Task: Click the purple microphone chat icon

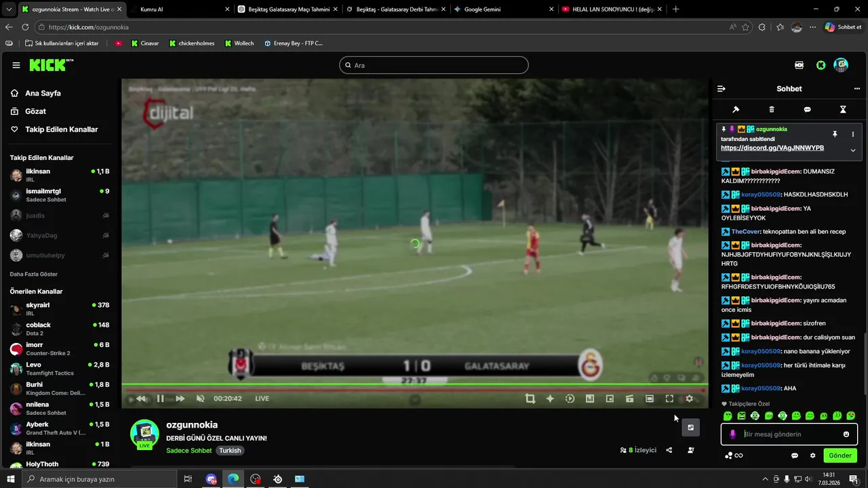Action: [732, 434]
